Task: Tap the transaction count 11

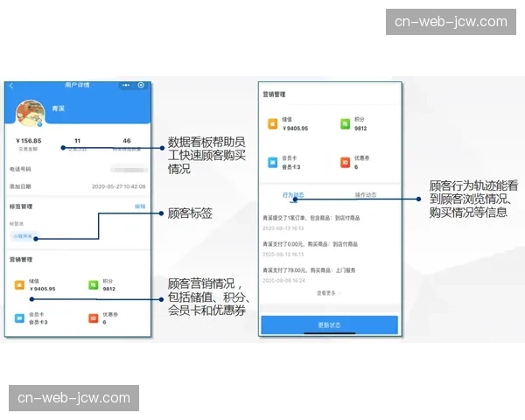Action: [77, 141]
